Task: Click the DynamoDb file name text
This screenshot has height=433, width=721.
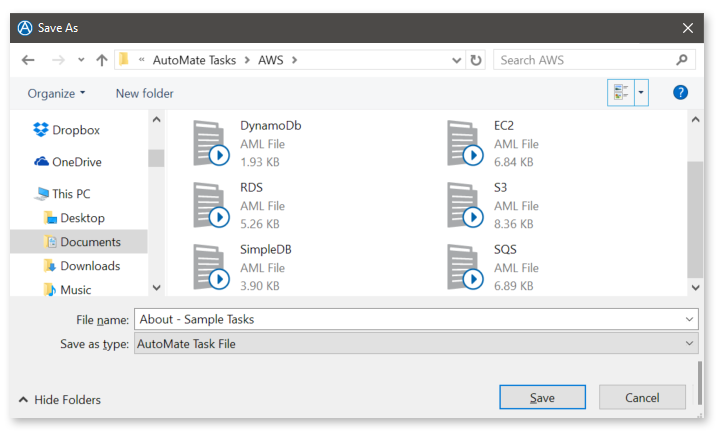Action: pos(271,125)
